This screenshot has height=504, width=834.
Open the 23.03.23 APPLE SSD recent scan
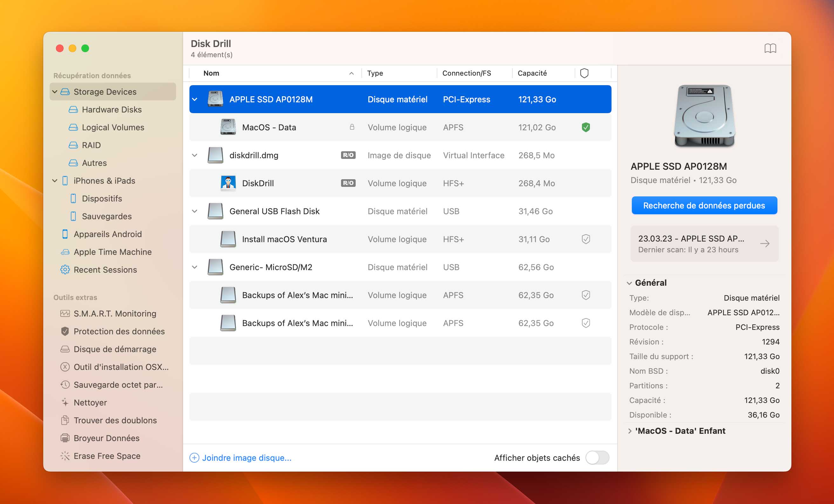click(x=704, y=244)
